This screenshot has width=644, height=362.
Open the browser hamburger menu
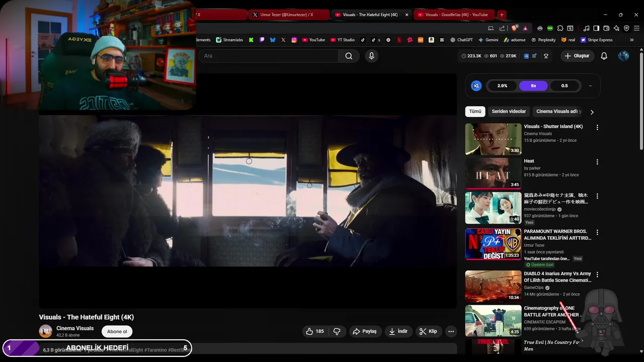click(636, 28)
